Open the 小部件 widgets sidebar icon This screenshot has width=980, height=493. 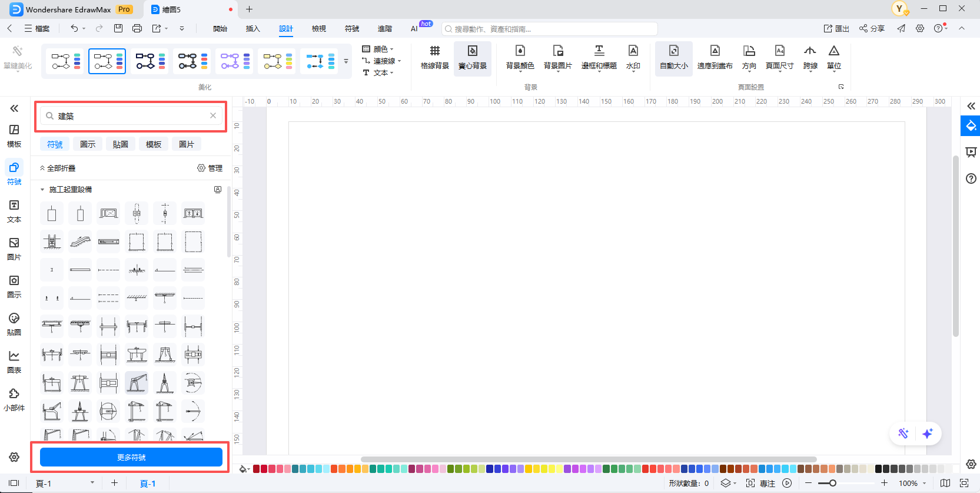click(14, 399)
